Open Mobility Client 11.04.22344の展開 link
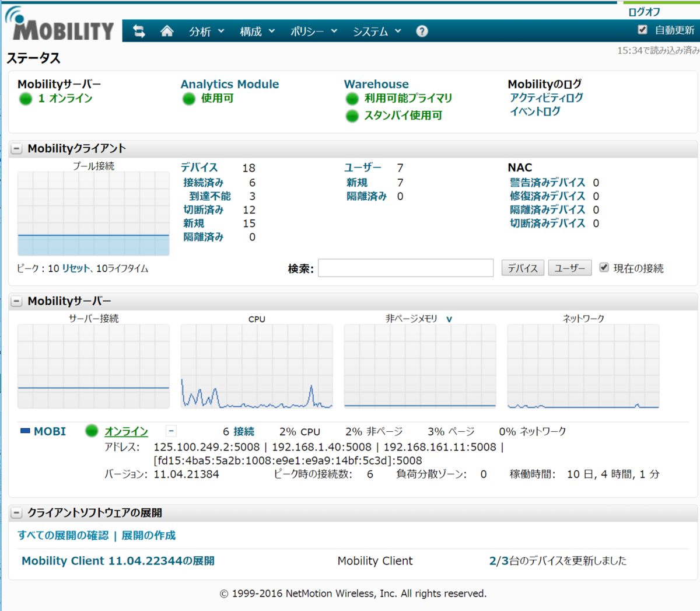700x611 pixels. coord(118,561)
